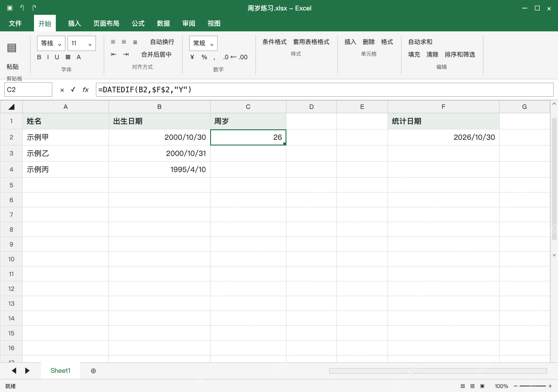Viewport: 558px width, 392px height.
Task: Switch to Page Break Preview icon
Action: point(482,386)
